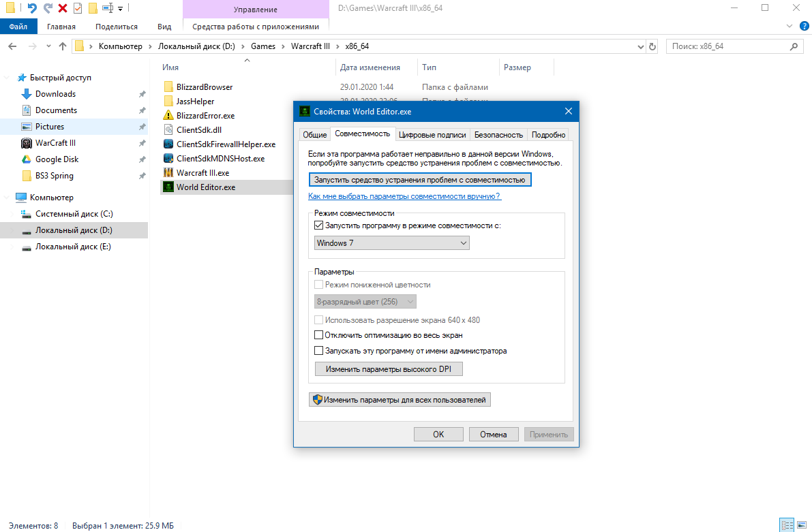The width and height of the screenshot is (812, 532).
Task: Click the Rename icon in quick access toolbar
Action: coord(108,8)
